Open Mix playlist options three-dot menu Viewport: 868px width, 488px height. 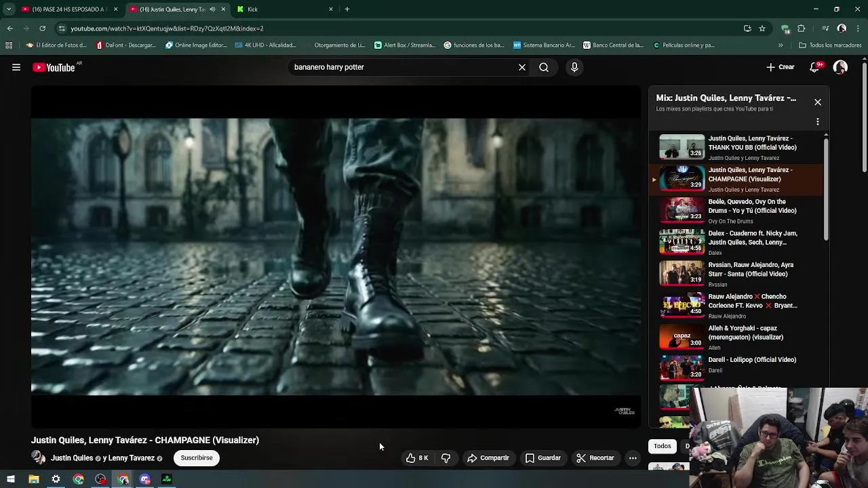(x=818, y=122)
